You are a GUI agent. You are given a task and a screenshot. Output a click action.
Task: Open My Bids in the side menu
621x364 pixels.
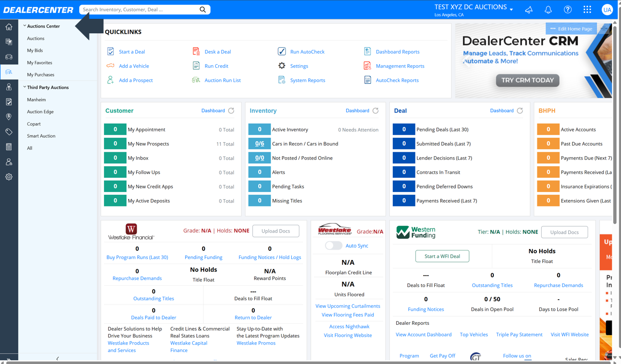(35, 50)
